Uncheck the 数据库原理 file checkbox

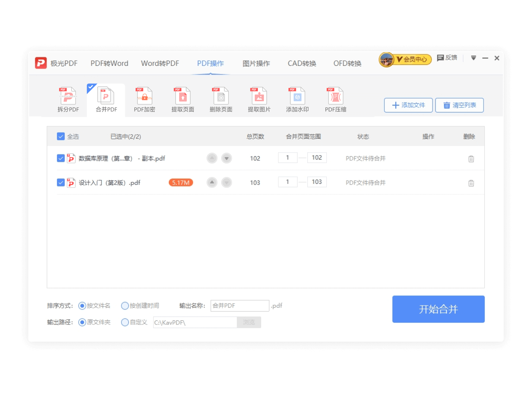pos(61,158)
